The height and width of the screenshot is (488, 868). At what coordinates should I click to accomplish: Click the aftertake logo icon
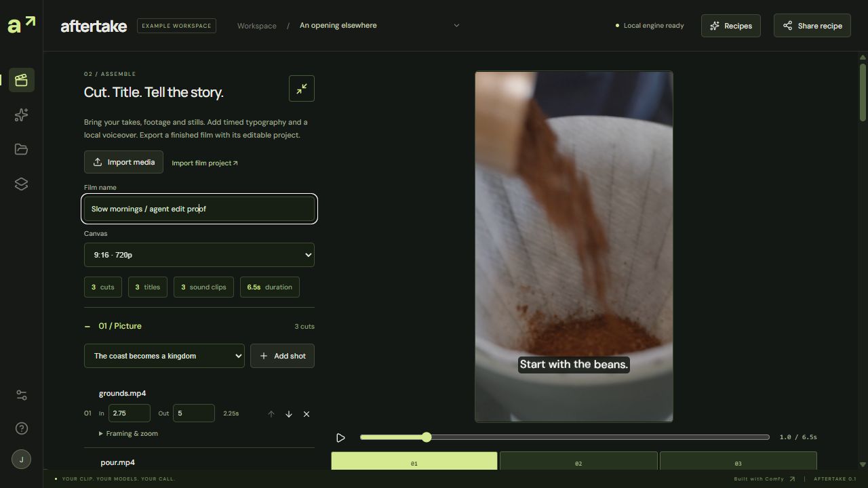21,25
